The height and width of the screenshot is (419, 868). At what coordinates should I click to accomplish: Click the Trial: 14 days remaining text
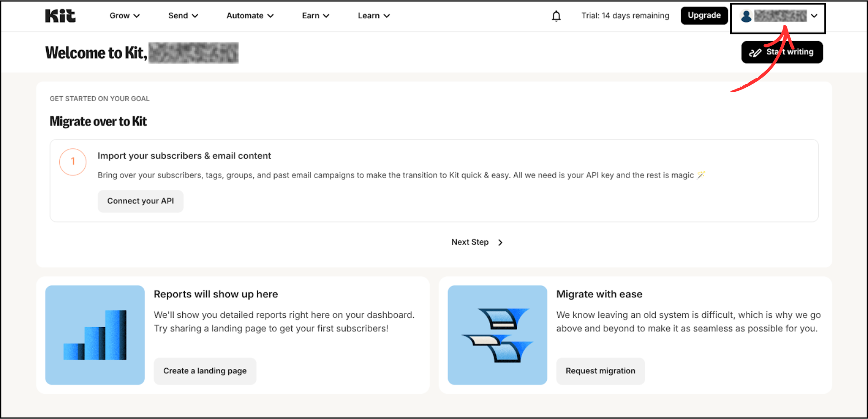[625, 15]
